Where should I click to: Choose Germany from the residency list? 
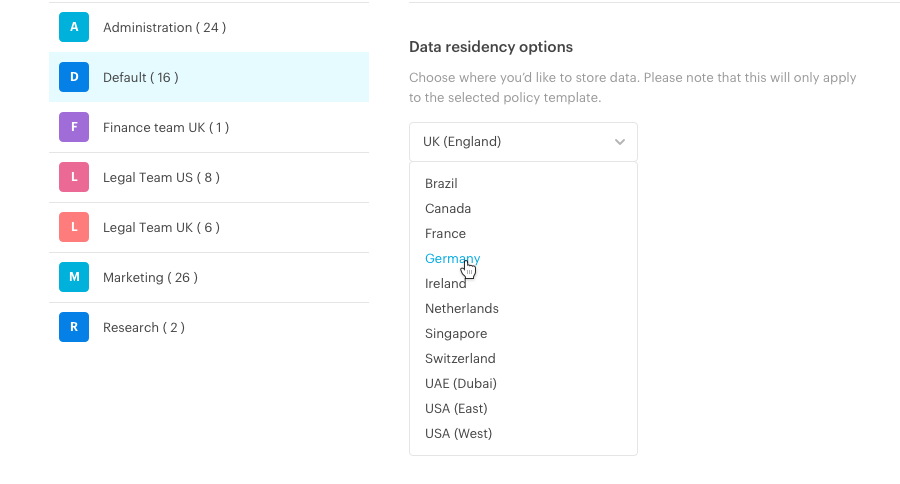tap(452, 258)
